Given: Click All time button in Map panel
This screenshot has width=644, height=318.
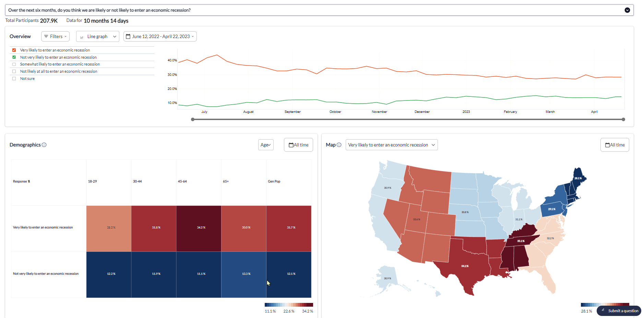Looking at the screenshot, I should click(615, 145).
